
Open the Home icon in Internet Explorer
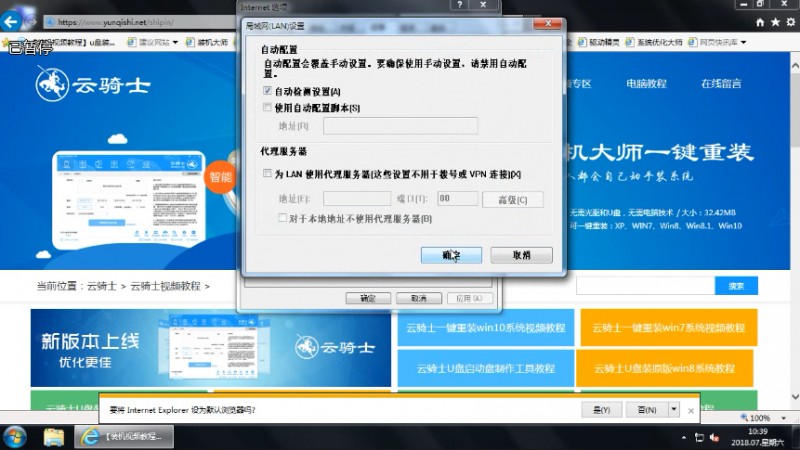(760, 22)
